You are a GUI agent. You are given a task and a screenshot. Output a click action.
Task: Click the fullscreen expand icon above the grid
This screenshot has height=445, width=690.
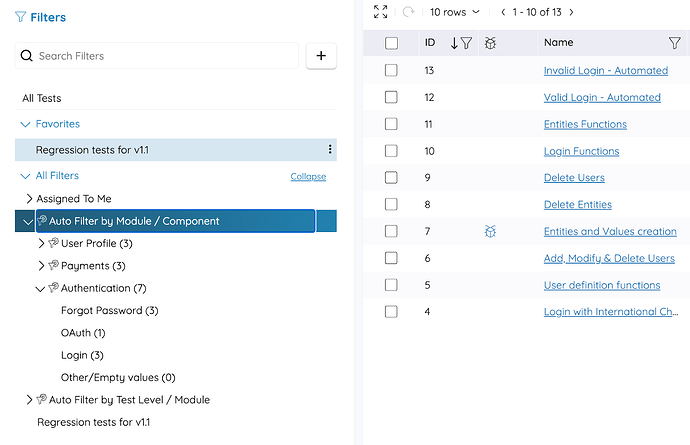[380, 12]
